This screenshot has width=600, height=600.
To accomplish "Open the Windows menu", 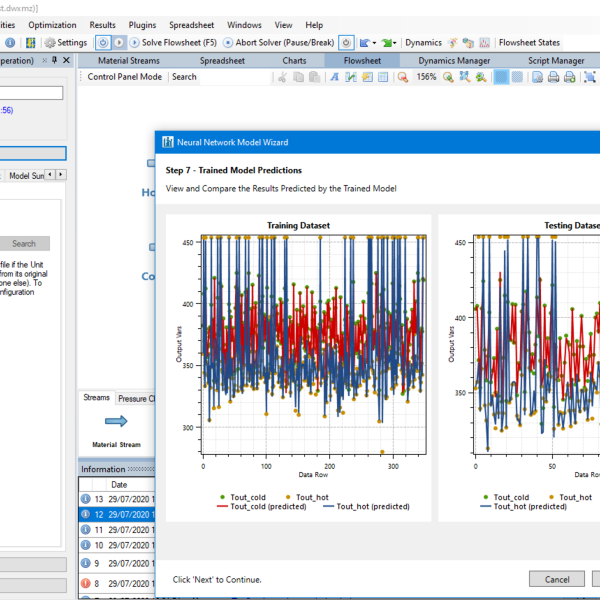I will (x=244, y=25).
